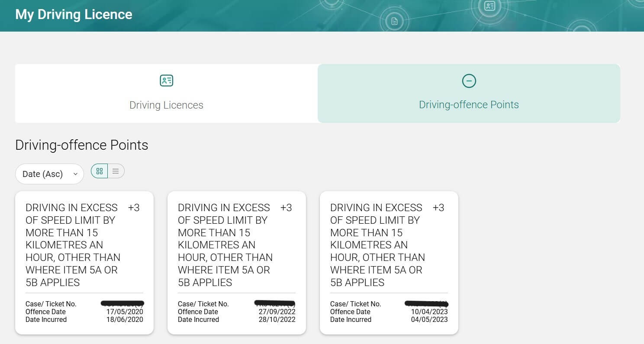644x344 pixels.
Task: Open offence card dated 17/05/2020
Action: [x=84, y=263]
